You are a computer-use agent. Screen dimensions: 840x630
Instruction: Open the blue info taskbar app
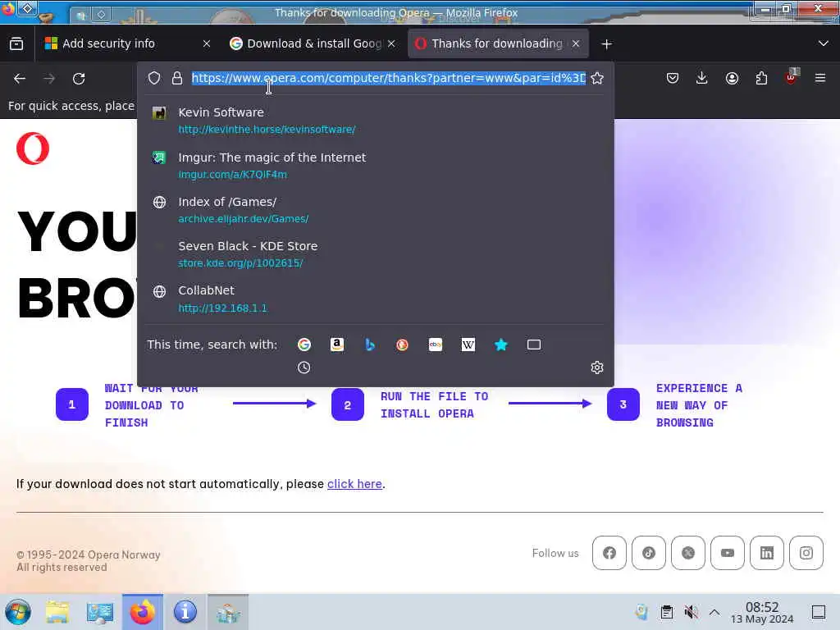(185, 612)
